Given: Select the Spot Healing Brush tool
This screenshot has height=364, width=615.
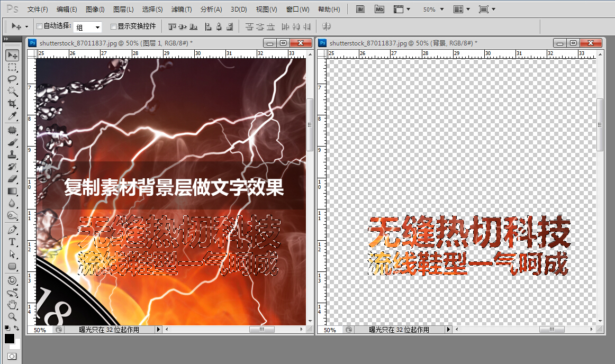Looking at the screenshot, I should [x=13, y=130].
